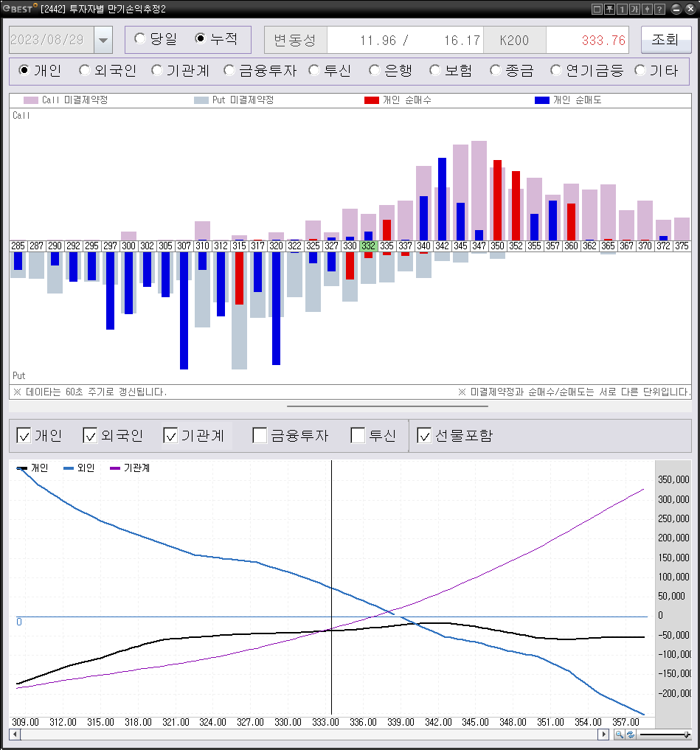Click the 307 strike price label
This screenshot has width=700, height=750.
[x=184, y=246]
